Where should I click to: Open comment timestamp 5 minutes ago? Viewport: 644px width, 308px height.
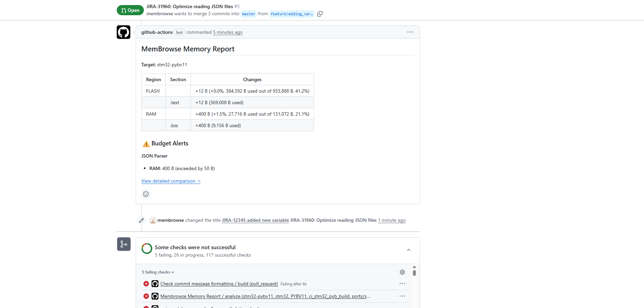click(x=228, y=32)
